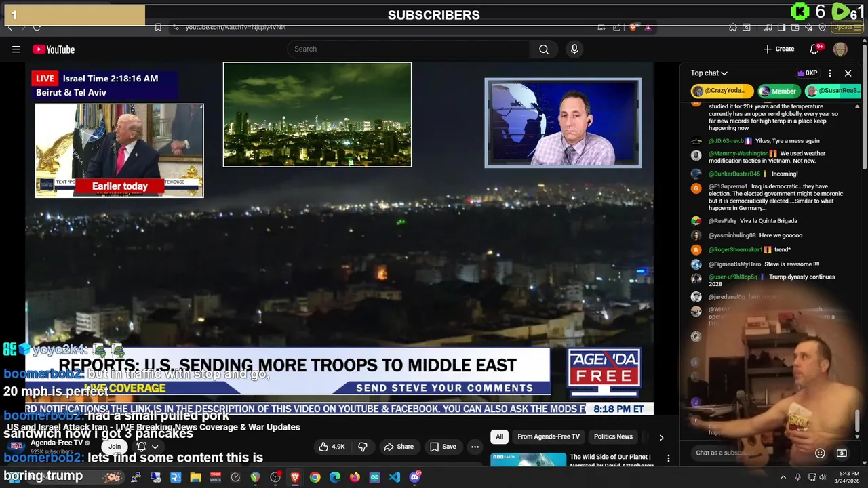
Task: Open menu for Wild Side of Our Planet video
Action: (x=669, y=458)
